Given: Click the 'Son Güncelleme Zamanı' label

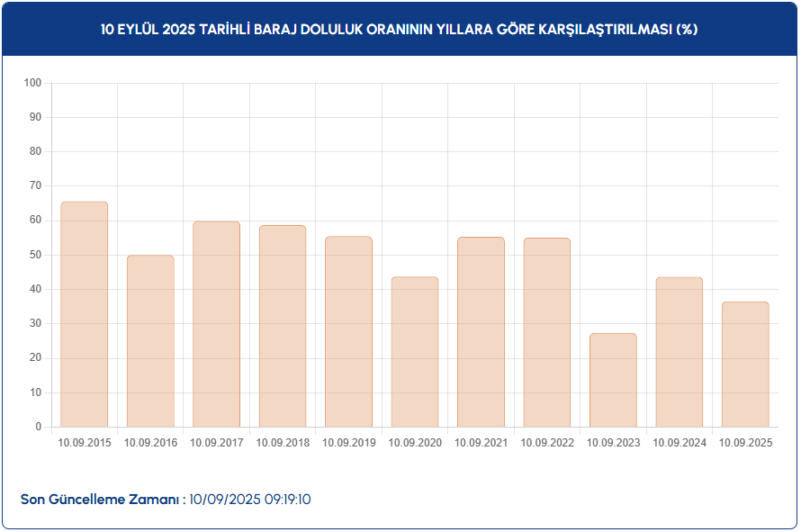Looking at the screenshot, I should point(103,500).
